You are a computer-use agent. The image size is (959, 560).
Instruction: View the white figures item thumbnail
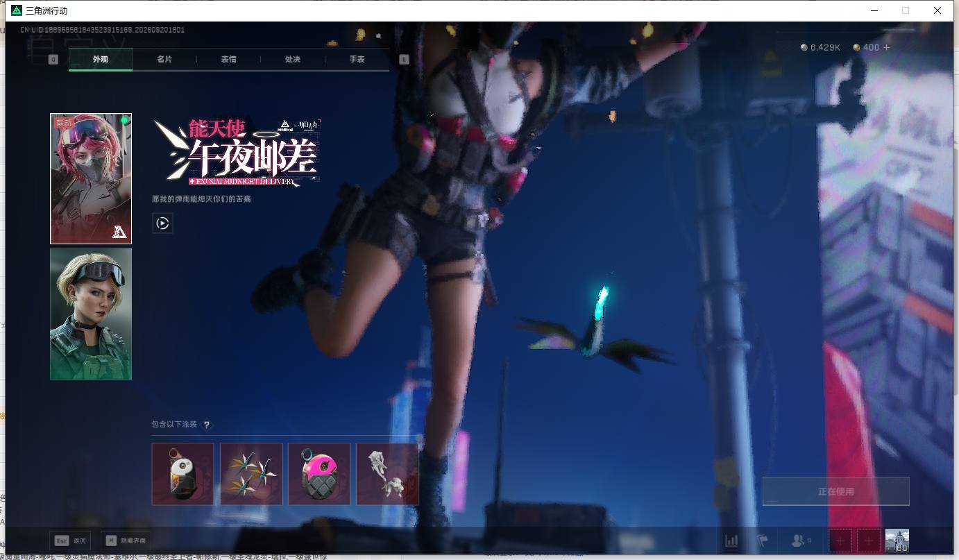pos(387,474)
